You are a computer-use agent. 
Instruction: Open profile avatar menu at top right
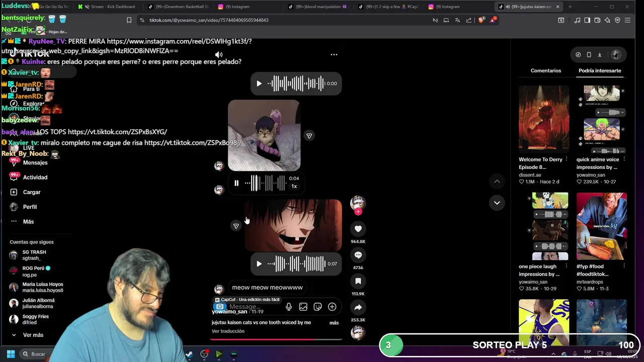click(x=616, y=55)
